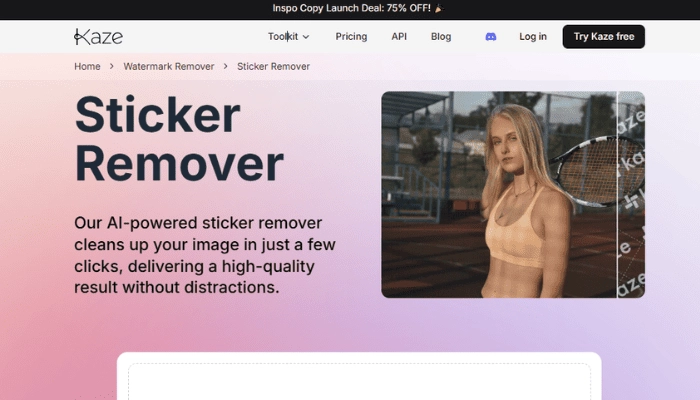Image resolution: width=700 pixels, height=400 pixels.
Task: Click the Kaze logo in the header
Action: coord(98,37)
